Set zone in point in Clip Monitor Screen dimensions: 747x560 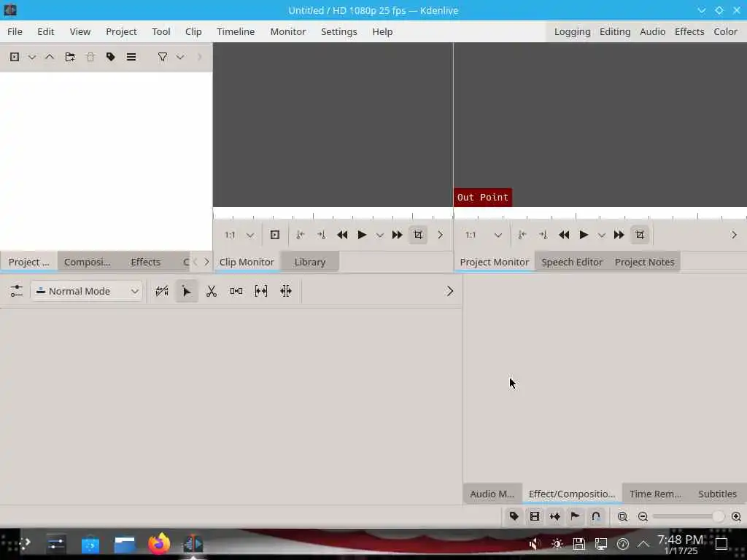(x=301, y=235)
